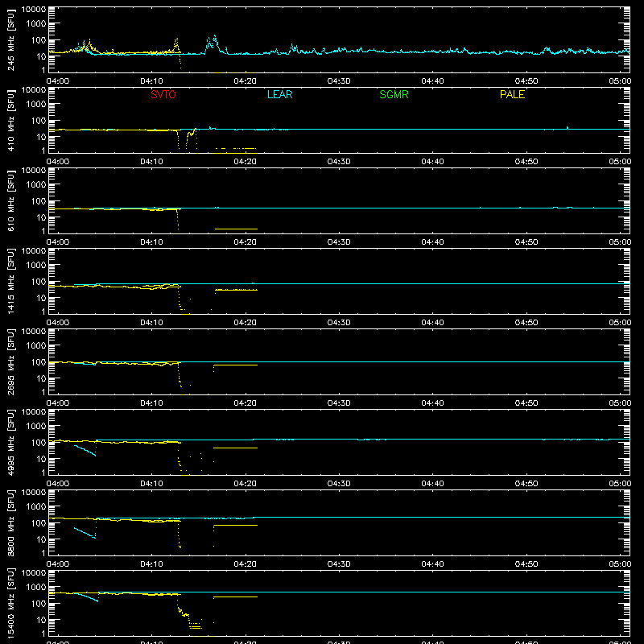Click the 1000 tick on the 15400 MHz axis
The width and height of the screenshot is (644, 644).
click(x=36, y=588)
